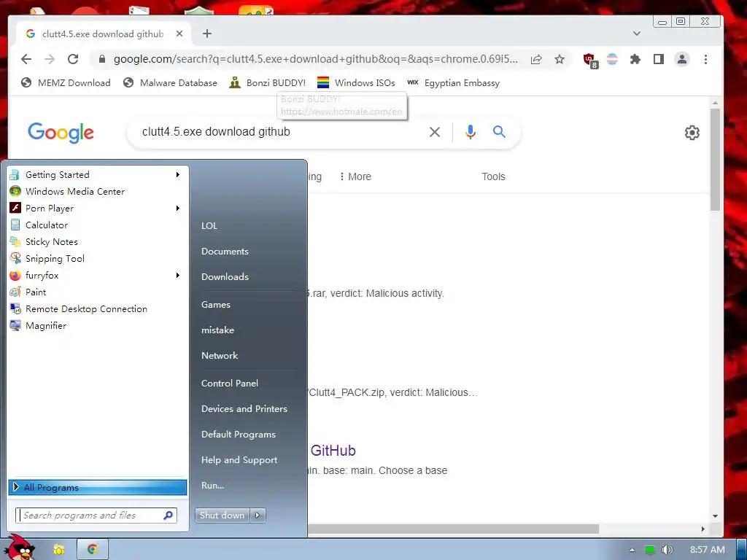
Task: Clear the Google search box with X
Action: 435,132
